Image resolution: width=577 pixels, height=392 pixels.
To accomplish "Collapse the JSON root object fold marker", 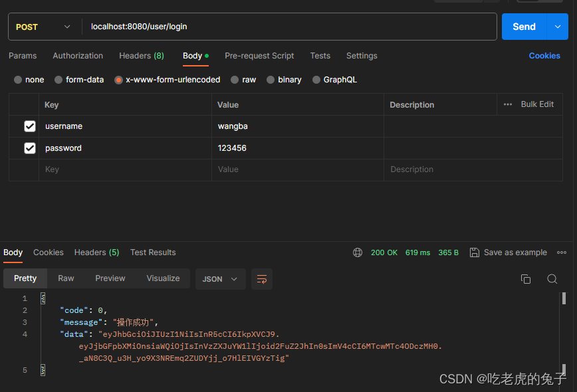I will pyautogui.click(x=43, y=298).
